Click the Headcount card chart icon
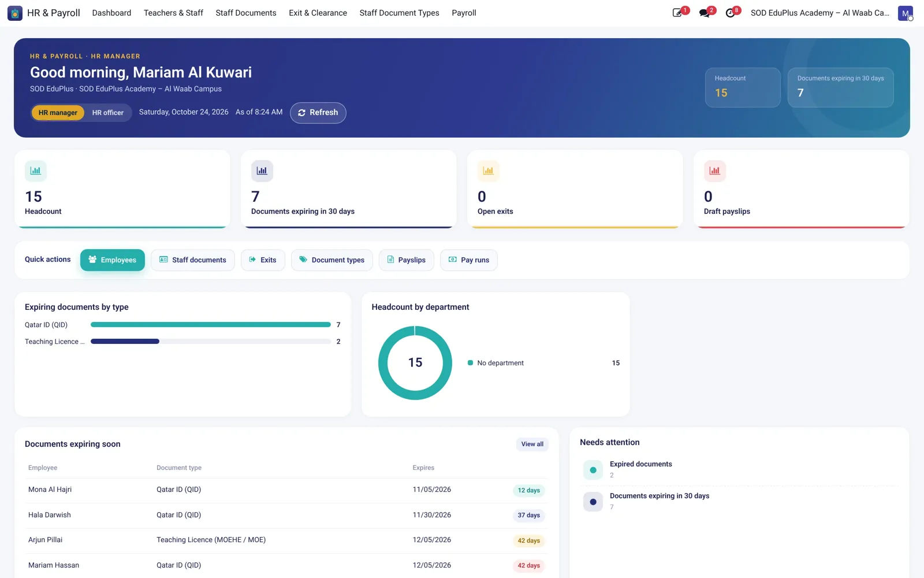This screenshot has width=924, height=578. point(36,171)
